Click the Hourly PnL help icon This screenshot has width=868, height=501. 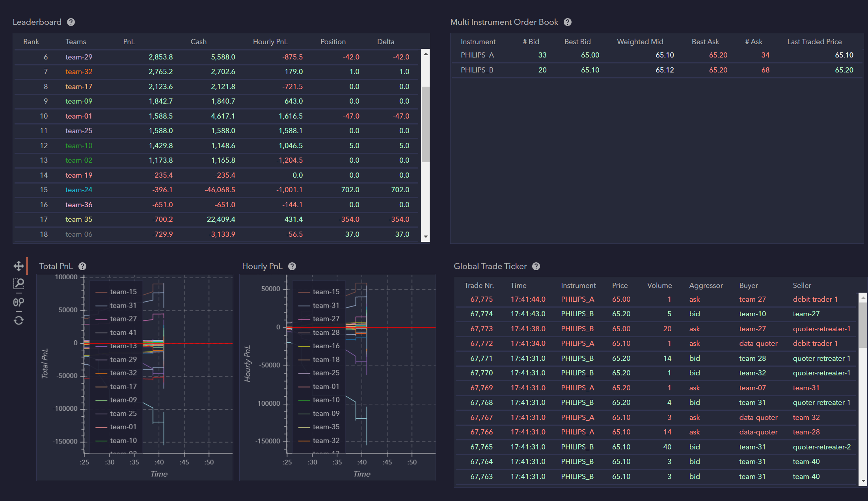point(292,266)
